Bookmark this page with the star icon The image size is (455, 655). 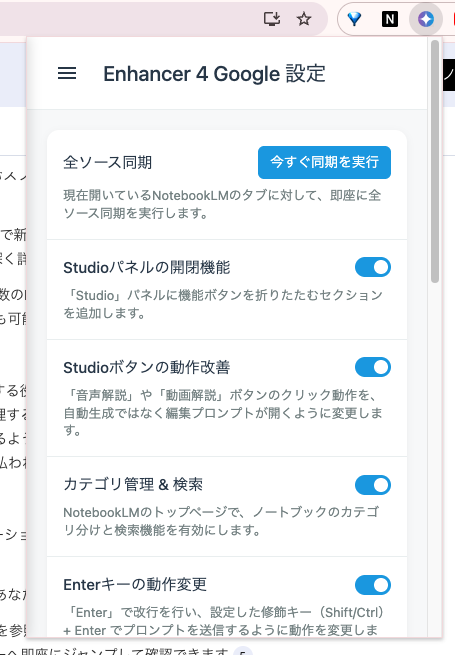tap(304, 19)
